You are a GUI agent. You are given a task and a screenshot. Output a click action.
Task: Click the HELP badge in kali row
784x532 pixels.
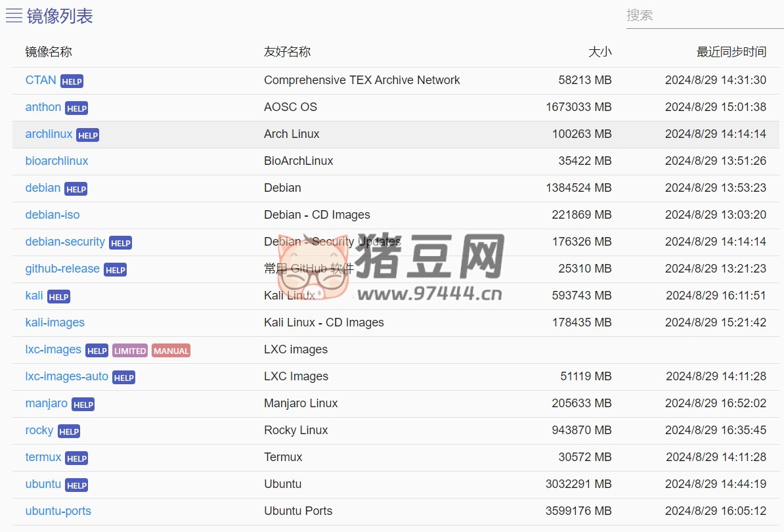58,298
